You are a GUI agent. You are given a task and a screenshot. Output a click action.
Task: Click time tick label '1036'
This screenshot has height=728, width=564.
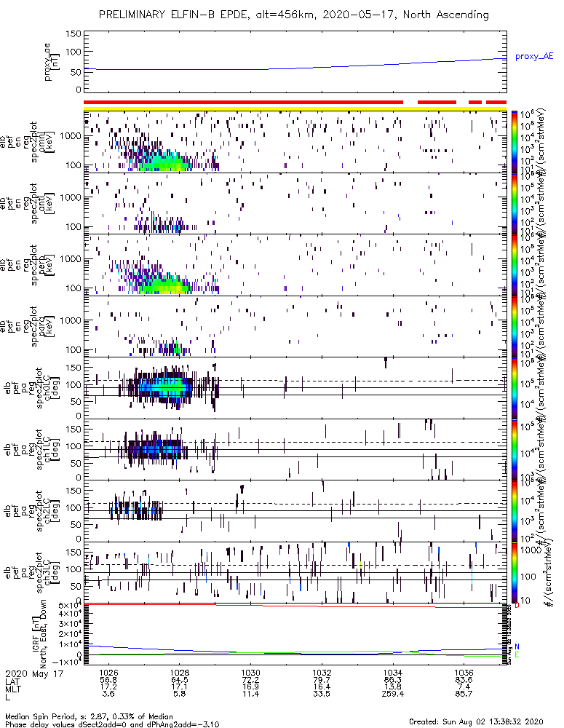464,673
